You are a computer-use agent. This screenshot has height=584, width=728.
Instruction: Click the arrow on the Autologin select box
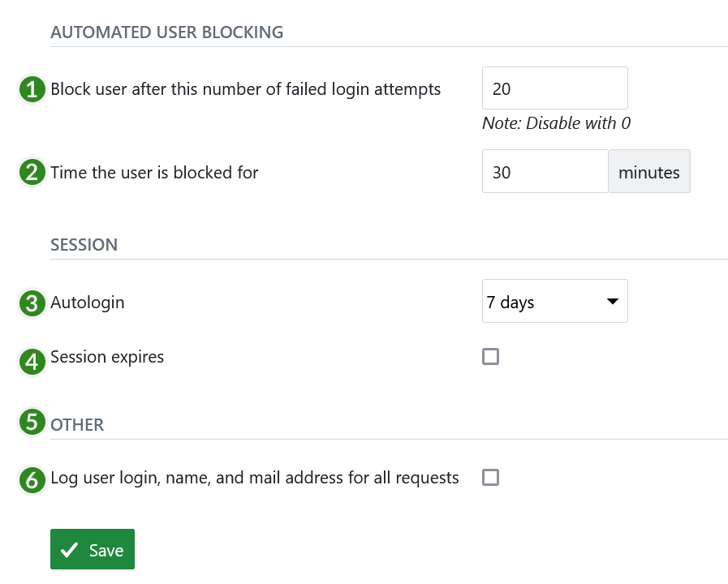click(x=612, y=303)
